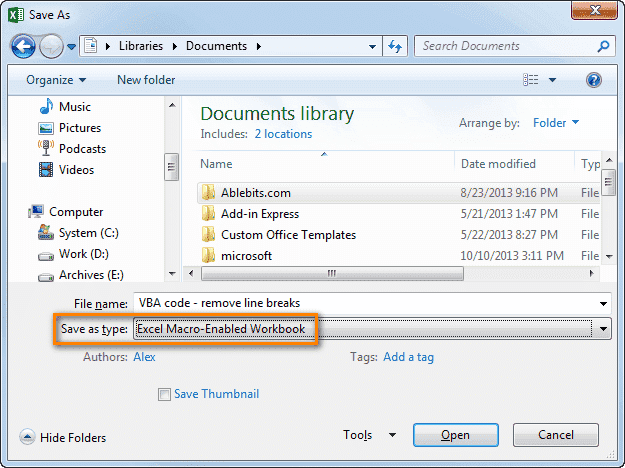Image resolution: width=625 pixels, height=468 pixels.
Task: Select Pictures library in sidebar
Action: pos(80,128)
